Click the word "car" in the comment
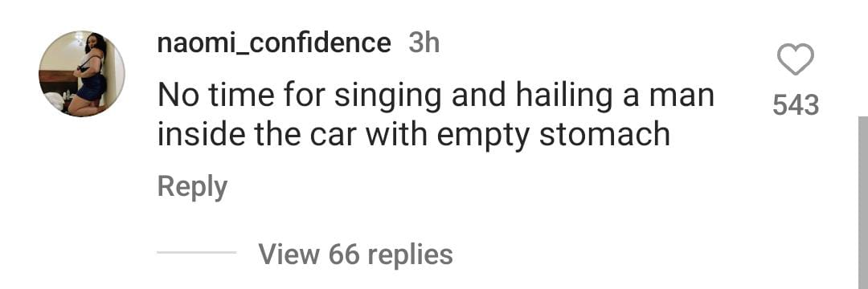Image resolution: width=868 pixels, height=289 pixels. pos(332,136)
